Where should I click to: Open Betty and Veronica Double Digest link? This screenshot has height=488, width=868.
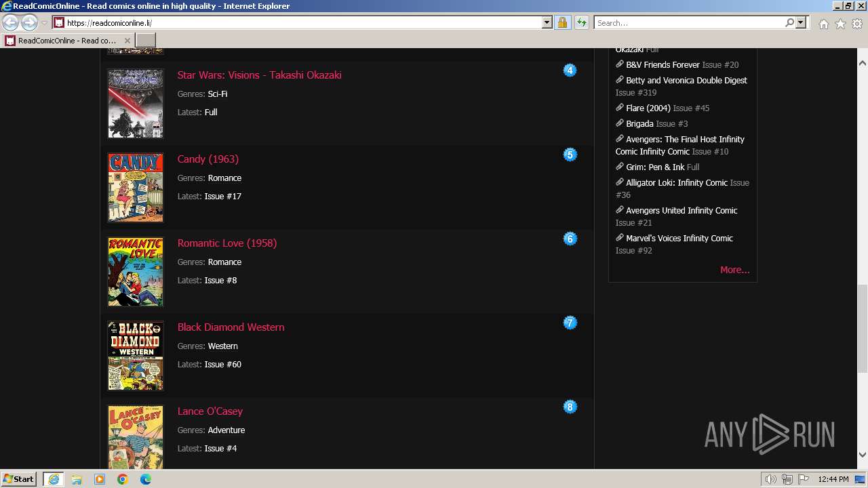686,81
